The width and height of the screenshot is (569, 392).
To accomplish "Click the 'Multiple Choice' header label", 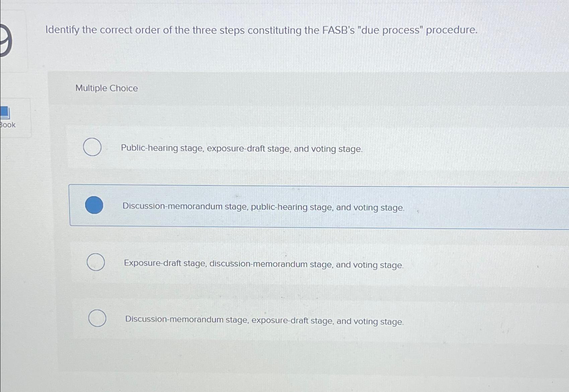I will [106, 88].
